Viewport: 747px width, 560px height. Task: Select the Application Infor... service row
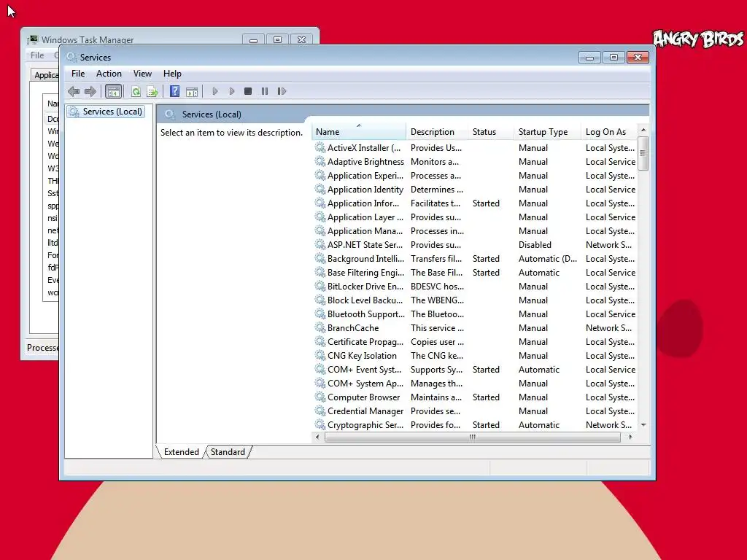475,203
